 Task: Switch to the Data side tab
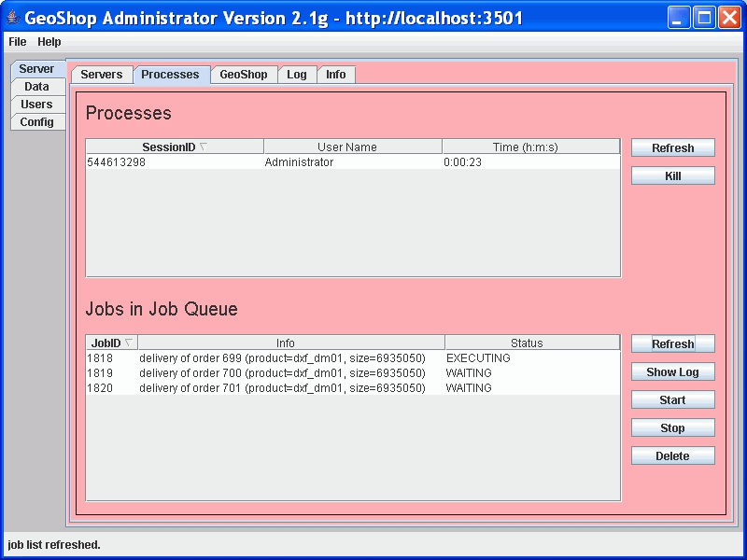37,87
